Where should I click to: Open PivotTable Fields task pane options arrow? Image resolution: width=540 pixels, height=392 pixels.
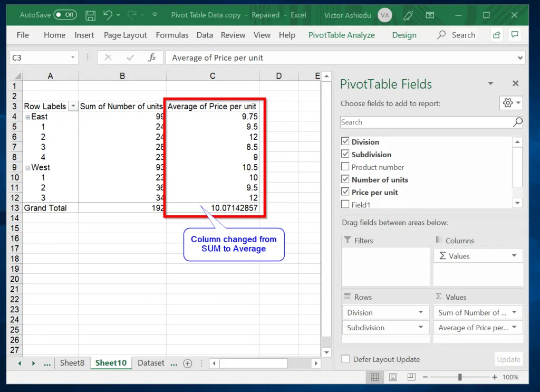(490, 83)
